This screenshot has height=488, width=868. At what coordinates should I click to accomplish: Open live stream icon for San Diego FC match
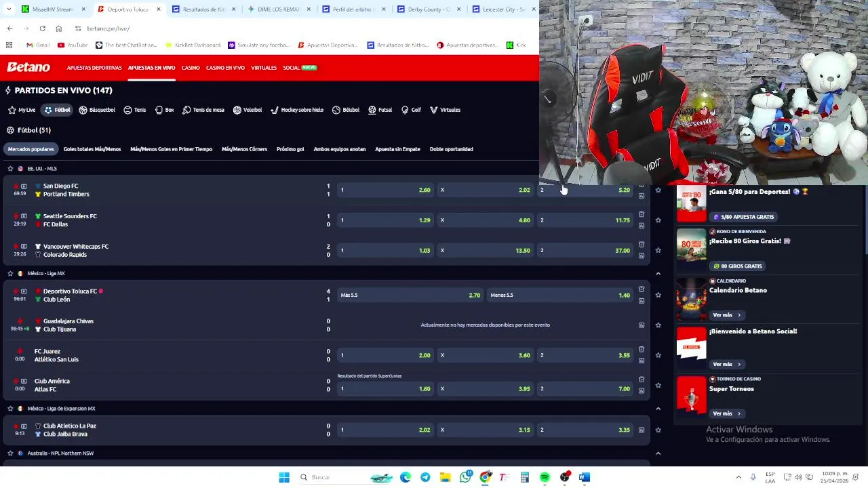click(x=24, y=186)
